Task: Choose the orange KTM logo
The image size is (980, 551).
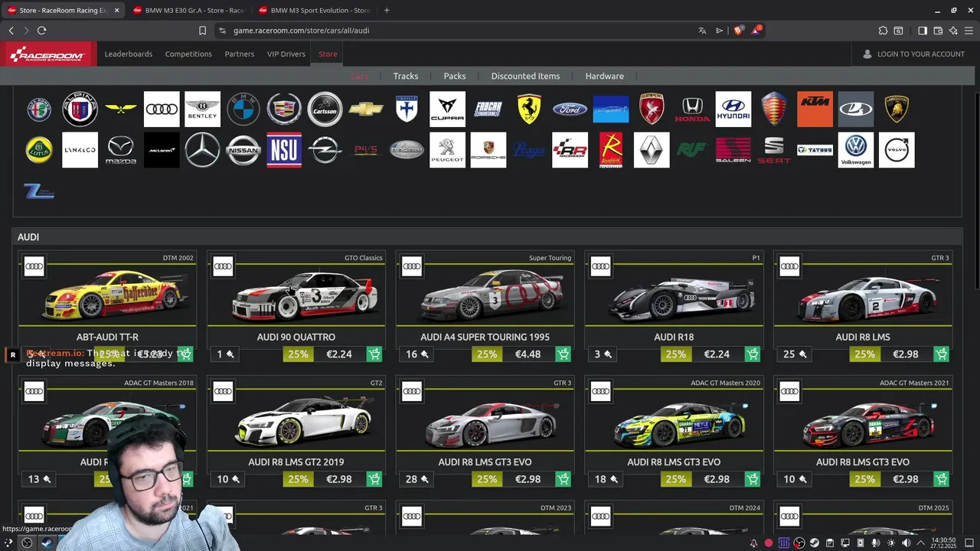Action: (x=815, y=109)
